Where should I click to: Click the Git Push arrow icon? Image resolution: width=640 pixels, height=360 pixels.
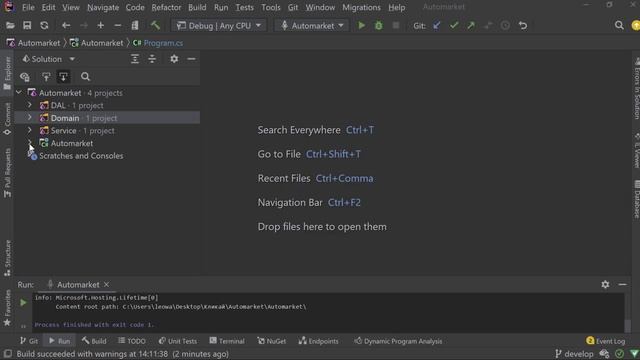[x=471, y=26]
